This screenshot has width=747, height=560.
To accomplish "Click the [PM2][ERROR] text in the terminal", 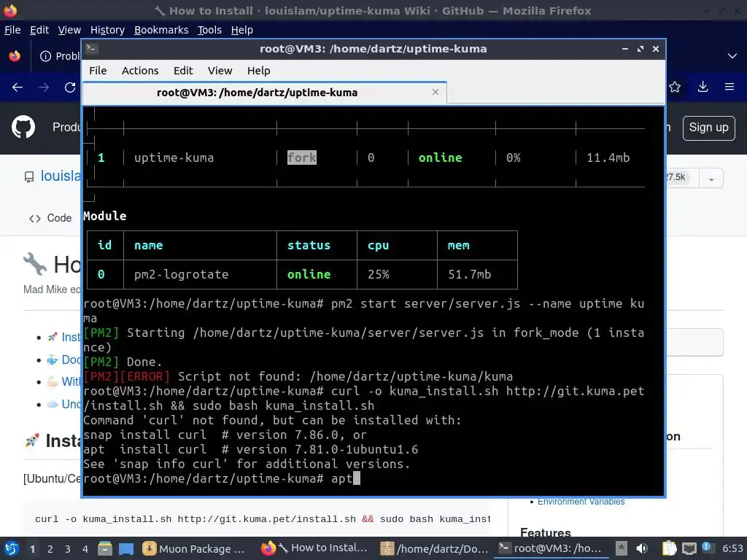I will click(127, 377).
